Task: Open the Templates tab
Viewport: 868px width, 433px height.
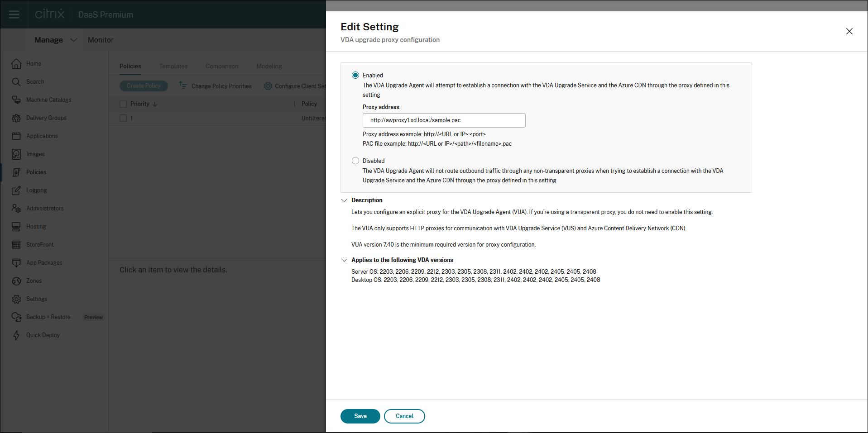Action: pyautogui.click(x=173, y=66)
